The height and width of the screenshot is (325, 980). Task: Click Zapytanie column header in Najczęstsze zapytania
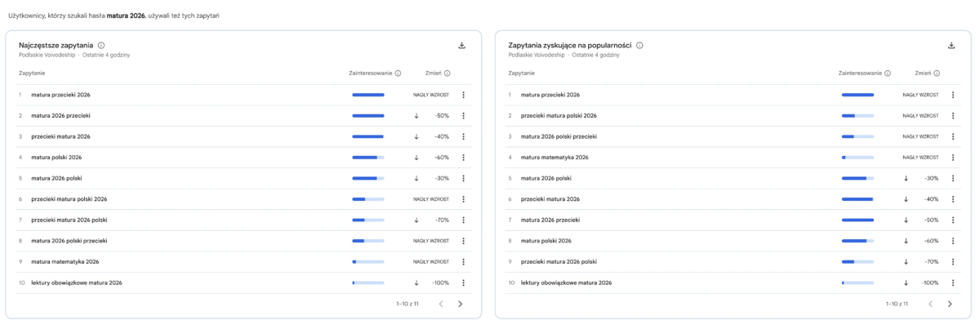32,73
